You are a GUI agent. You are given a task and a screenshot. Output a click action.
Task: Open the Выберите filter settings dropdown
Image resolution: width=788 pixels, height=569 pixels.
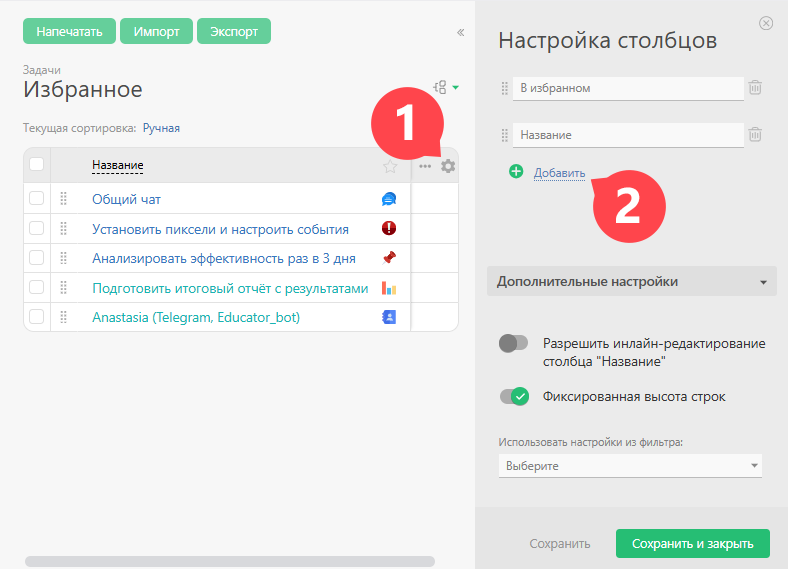(x=630, y=466)
